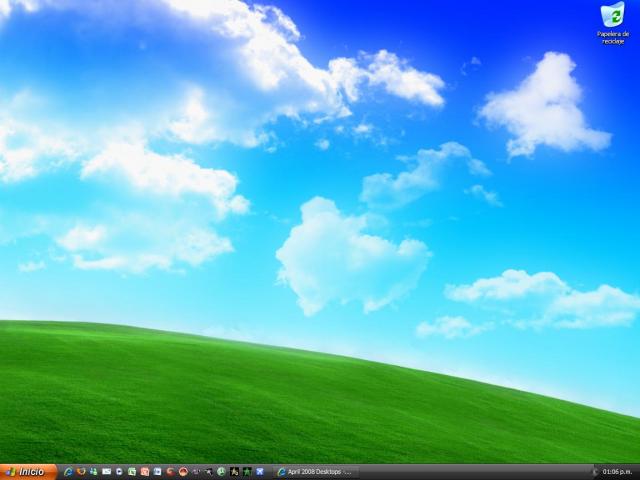Click the blue X quick launch icon
This screenshot has width=640, height=480.
(260, 472)
